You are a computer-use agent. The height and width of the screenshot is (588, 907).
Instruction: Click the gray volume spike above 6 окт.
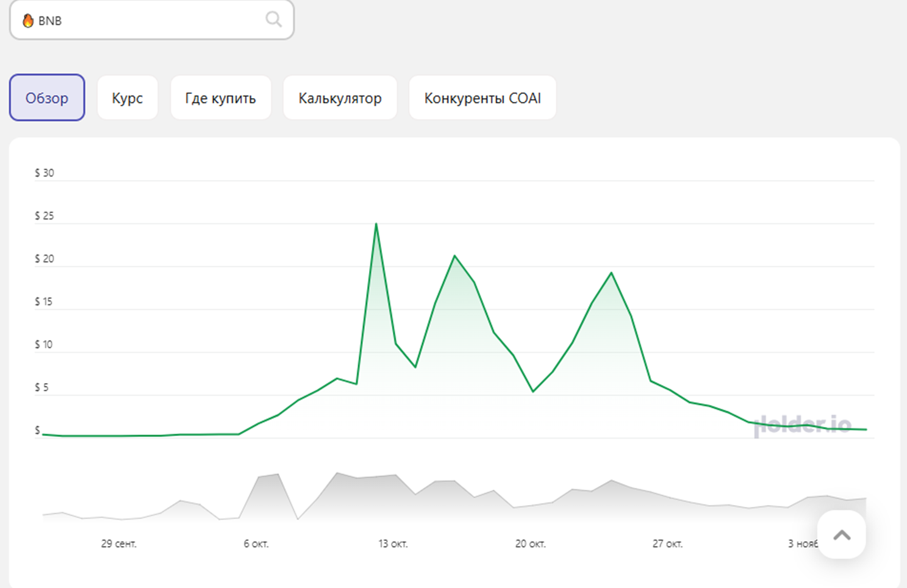pos(270,476)
